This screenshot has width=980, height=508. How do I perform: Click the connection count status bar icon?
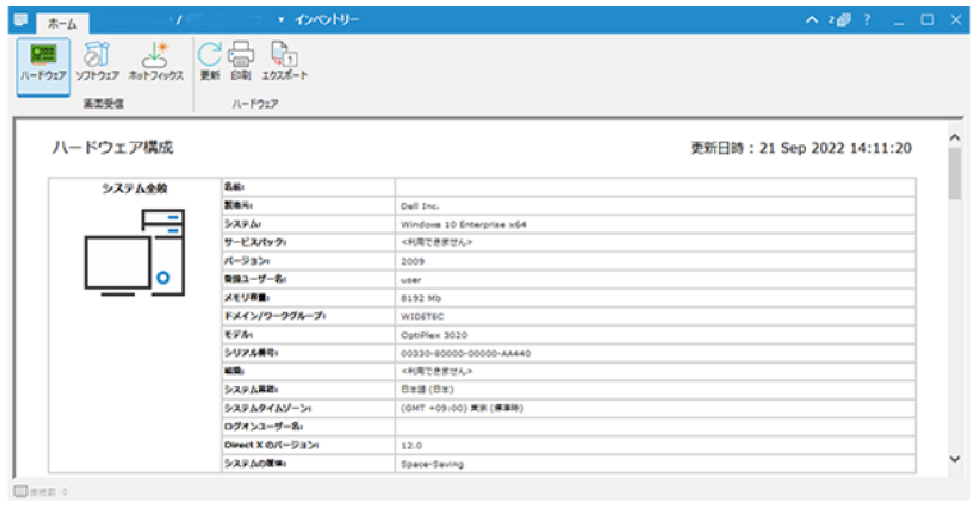(21, 491)
